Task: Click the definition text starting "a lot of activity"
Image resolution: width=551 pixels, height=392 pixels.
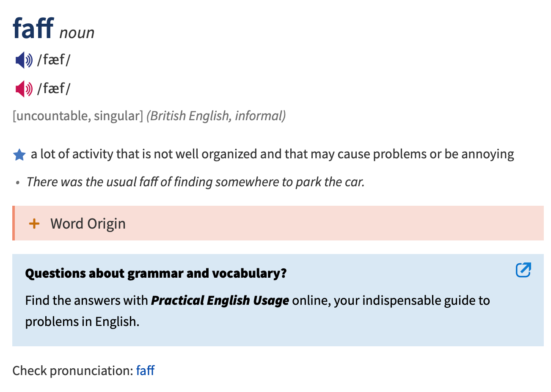Action: pyautogui.click(x=272, y=154)
